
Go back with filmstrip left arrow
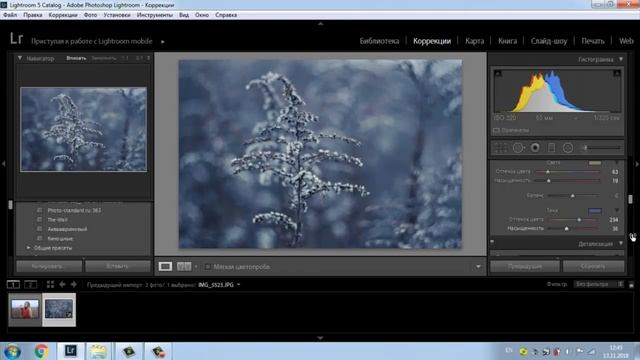[62, 284]
